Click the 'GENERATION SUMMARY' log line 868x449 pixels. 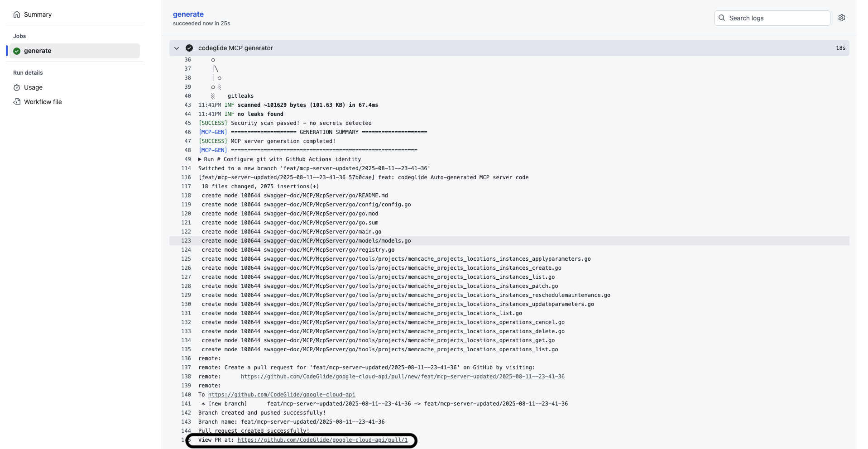313,132
